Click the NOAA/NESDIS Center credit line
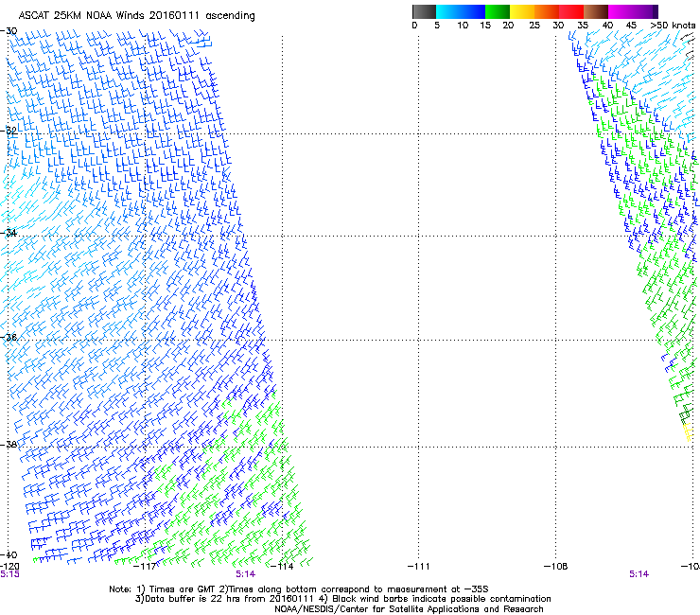Screen dimensions: 700x615 tap(409, 609)
